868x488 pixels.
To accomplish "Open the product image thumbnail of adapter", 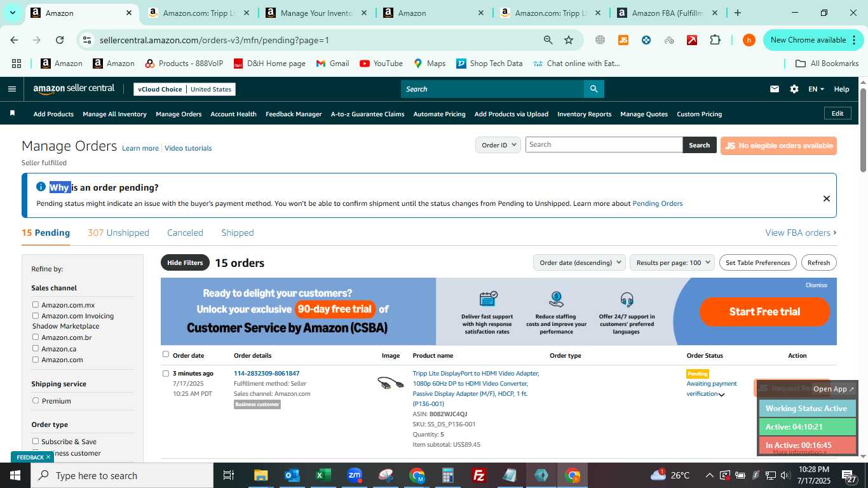I will (x=390, y=383).
